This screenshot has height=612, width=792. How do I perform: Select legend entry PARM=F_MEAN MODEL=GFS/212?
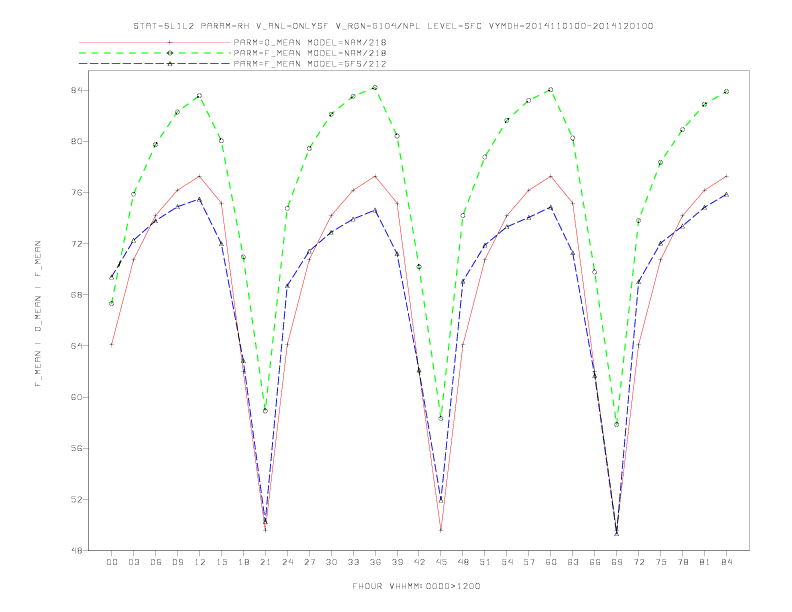pos(310,64)
